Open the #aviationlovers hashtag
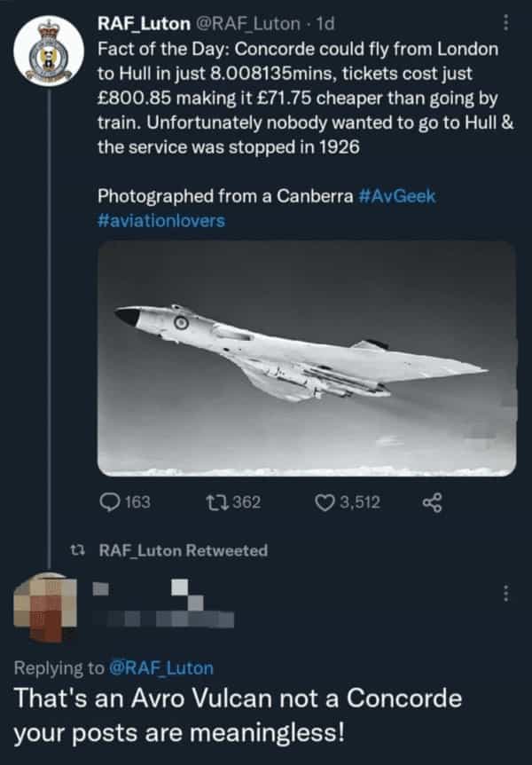 [160, 220]
